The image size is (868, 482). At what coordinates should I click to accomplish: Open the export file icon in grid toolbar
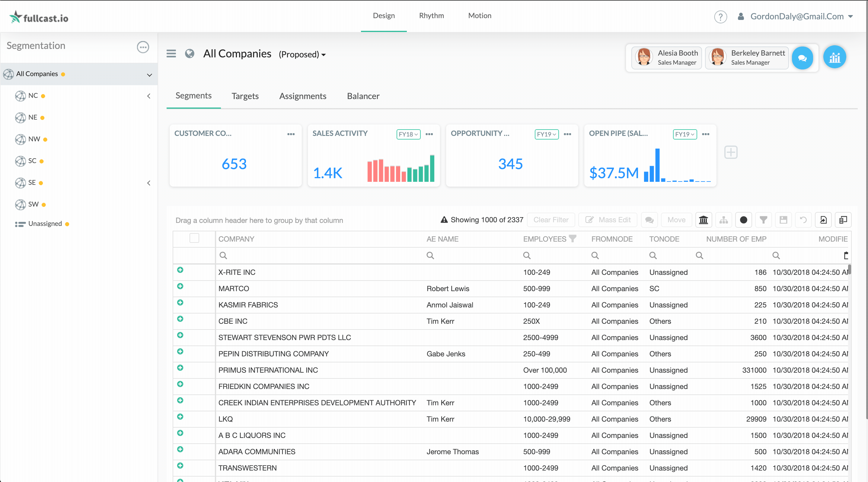[824, 220]
